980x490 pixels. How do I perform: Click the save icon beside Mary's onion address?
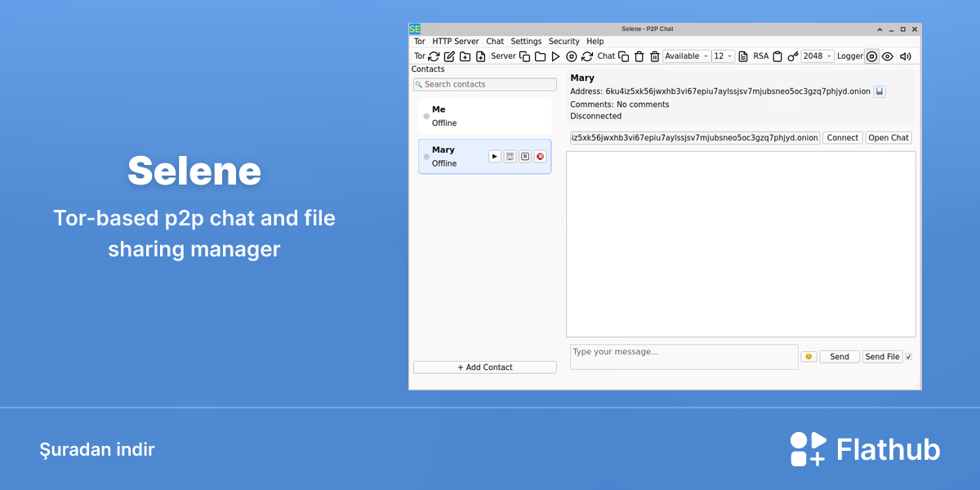point(880,91)
